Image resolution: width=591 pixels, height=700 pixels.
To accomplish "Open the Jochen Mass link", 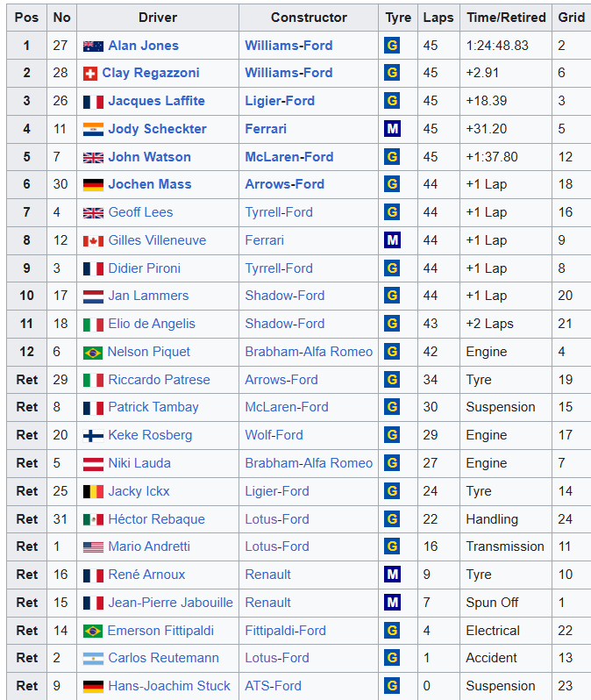I will pyautogui.click(x=150, y=184).
